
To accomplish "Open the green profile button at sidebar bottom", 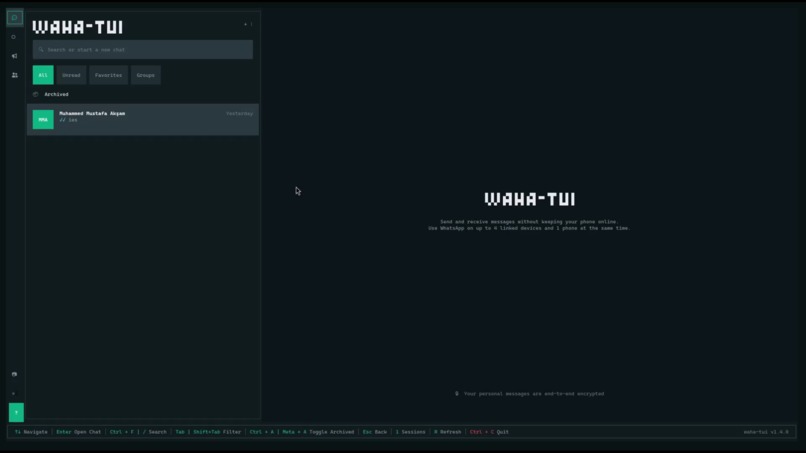I will (x=16, y=412).
